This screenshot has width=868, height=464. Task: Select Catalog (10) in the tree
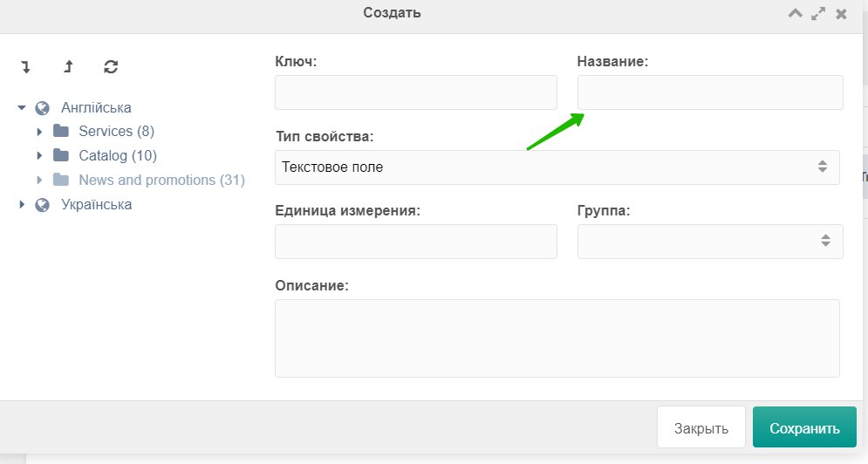coord(118,155)
